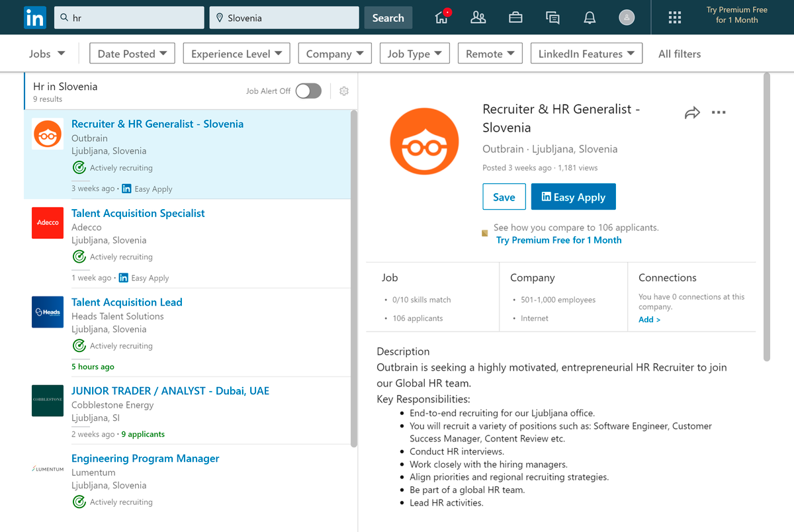794x532 pixels.
Task: Open the Remote filter dropdown
Action: click(490, 54)
